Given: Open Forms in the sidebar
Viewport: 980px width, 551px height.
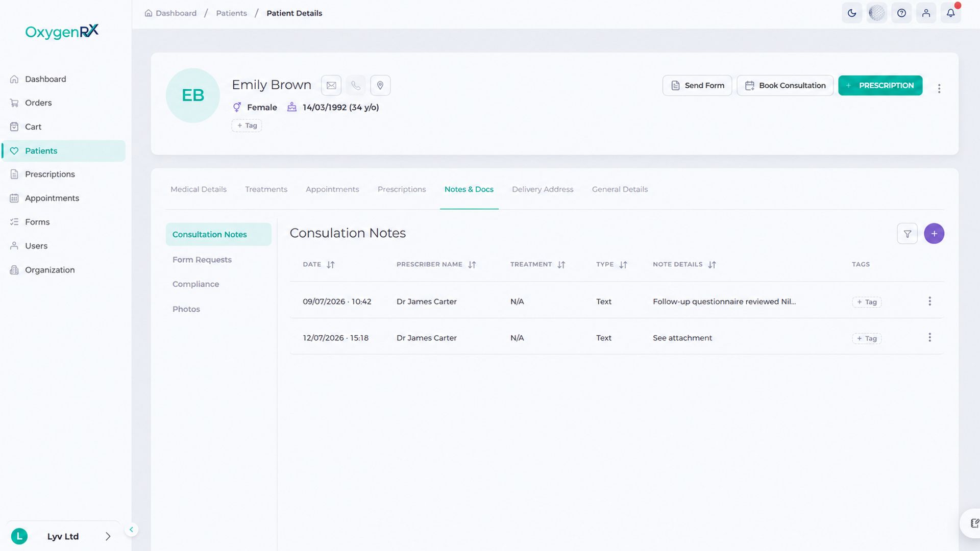Looking at the screenshot, I should click(64, 222).
